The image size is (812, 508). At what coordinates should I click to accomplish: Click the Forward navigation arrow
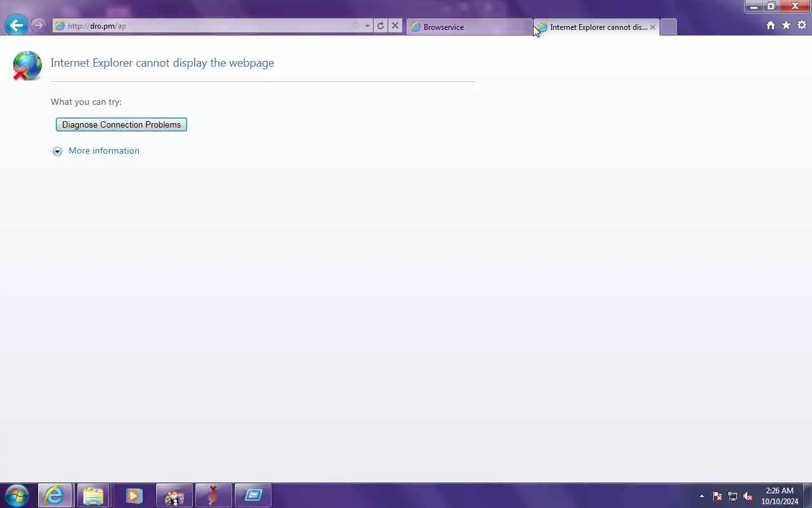point(39,25)
